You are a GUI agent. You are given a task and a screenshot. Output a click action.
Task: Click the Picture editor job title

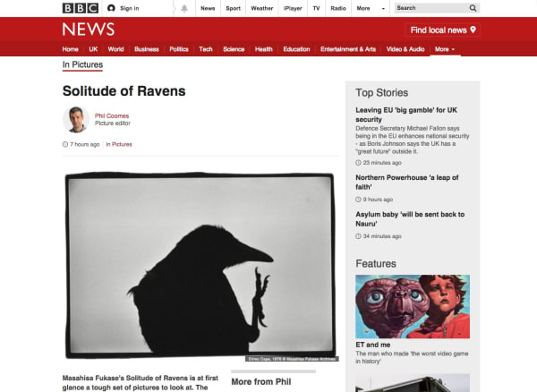113,124
